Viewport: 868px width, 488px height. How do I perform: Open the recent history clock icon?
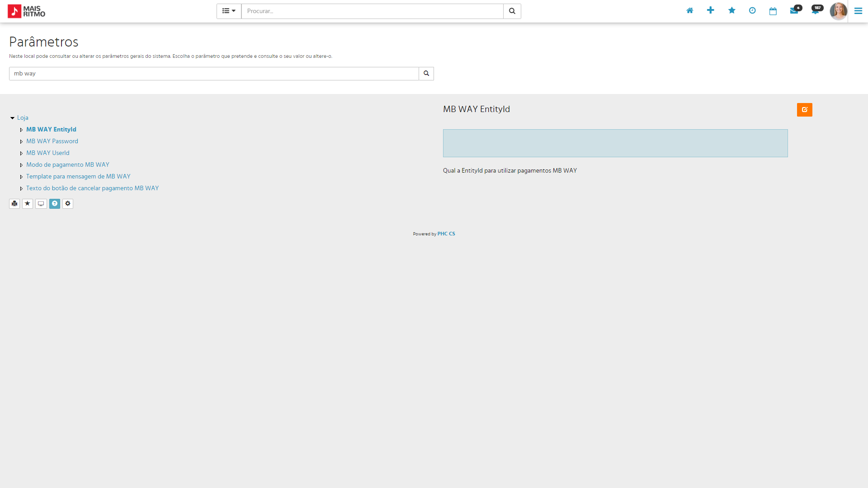pos(752,10)
